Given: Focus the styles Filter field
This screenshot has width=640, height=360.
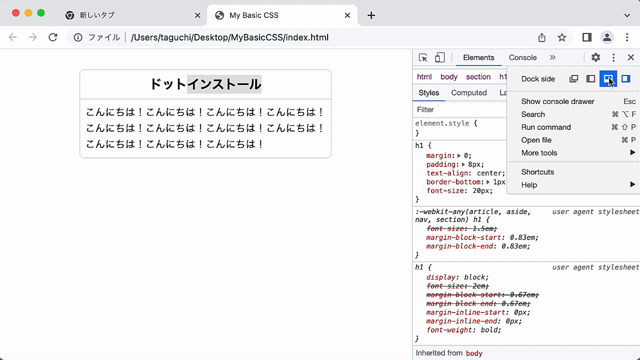Looking at the screenshot, I should coord(460,109).
